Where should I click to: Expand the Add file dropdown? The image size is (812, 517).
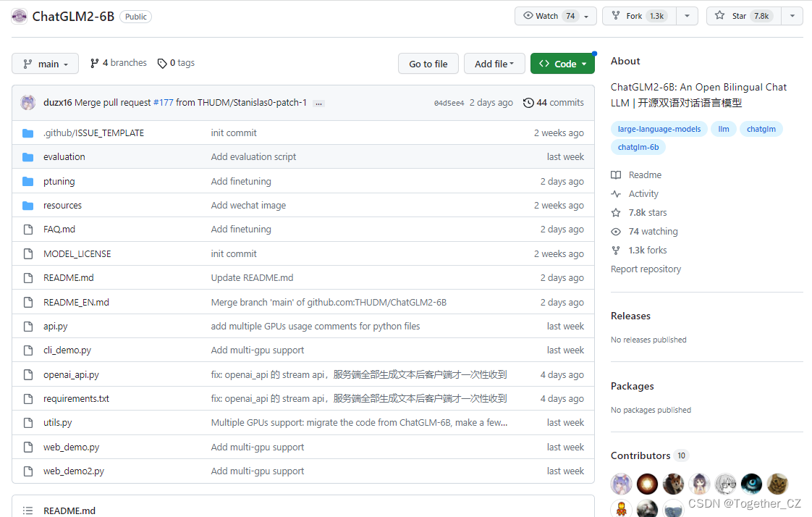(494, 64)
